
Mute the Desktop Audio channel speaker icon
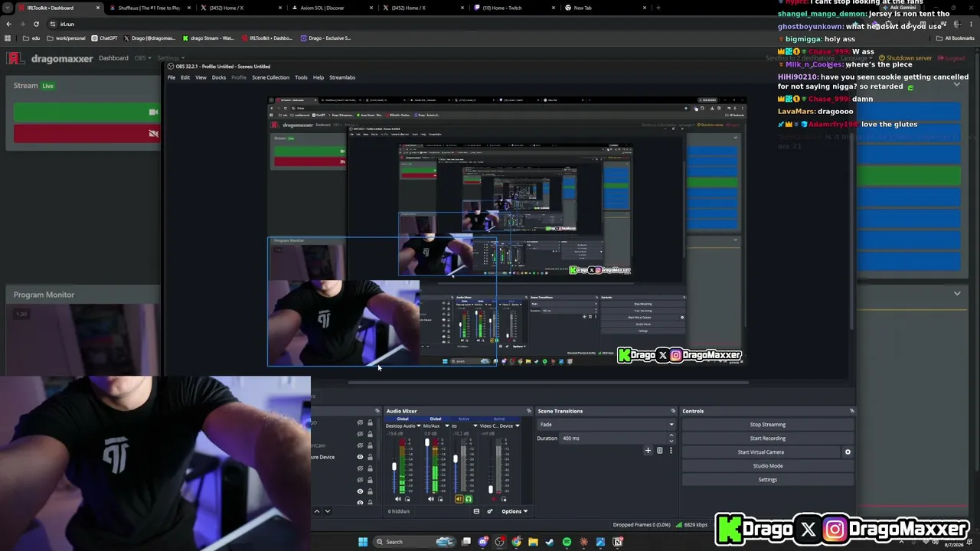[x=398, y=499]
